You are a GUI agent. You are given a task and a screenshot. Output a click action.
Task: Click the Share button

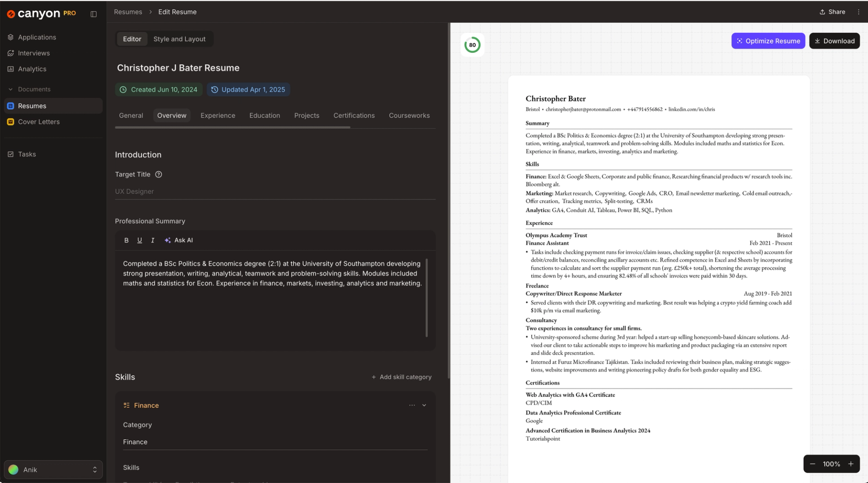(x=832, y=12)
